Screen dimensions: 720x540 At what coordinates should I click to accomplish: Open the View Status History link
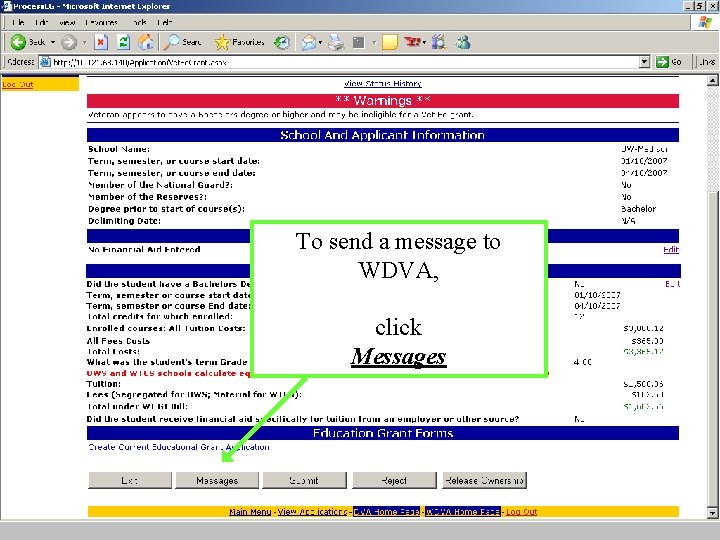point(382,84)
